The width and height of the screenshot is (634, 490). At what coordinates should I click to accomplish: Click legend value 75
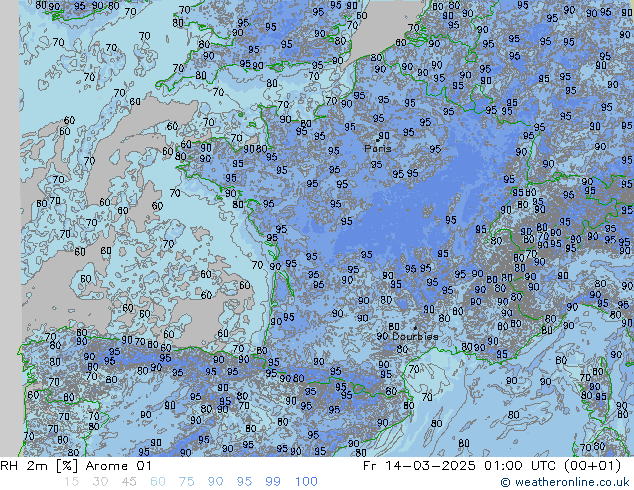tap(186, 482)
